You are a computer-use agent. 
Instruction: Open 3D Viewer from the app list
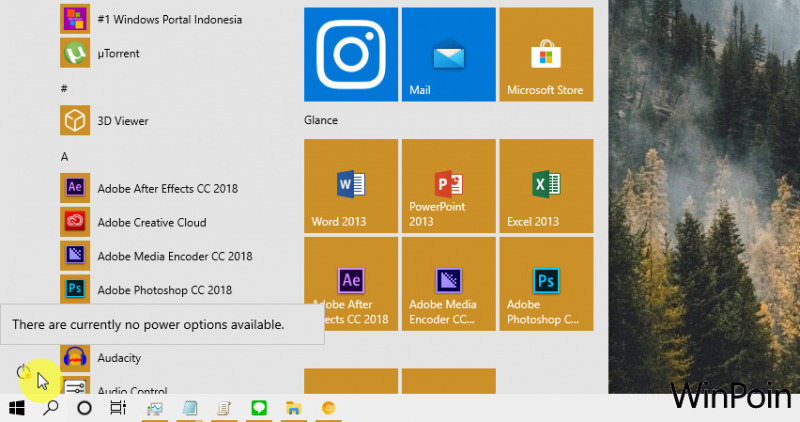tap(105, 121)
